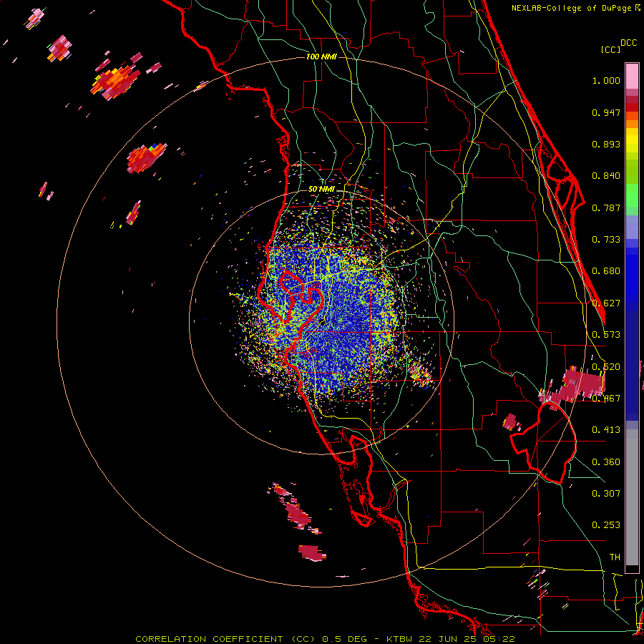This screenshot has width=644, height=644.
Task: Pick the lavender swatch beside 0.733
Action: (632, 228)
